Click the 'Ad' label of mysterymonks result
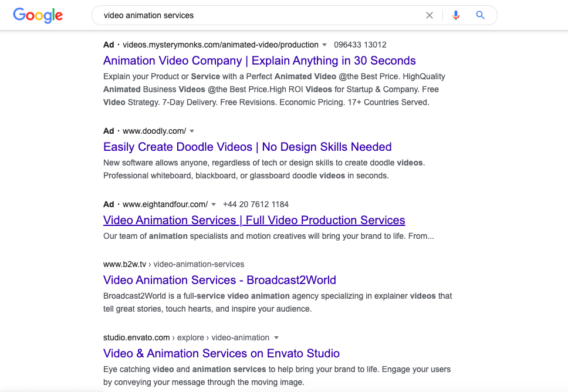Screen dimensions: 568x392 tap(109, 45)
